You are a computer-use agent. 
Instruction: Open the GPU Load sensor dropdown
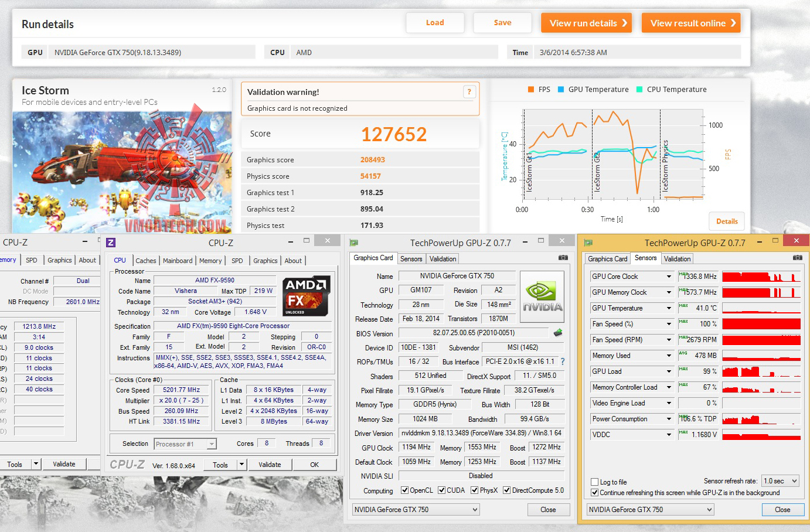coord(669,371)
